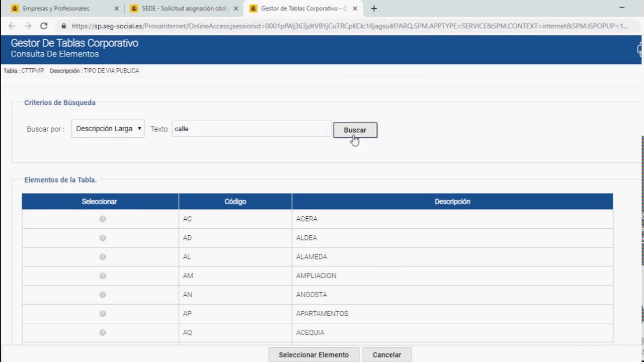Select the radio button for ALDEA
Image resolution: width=644 pixels, height=362 pixels.
[x=102, y=237]
